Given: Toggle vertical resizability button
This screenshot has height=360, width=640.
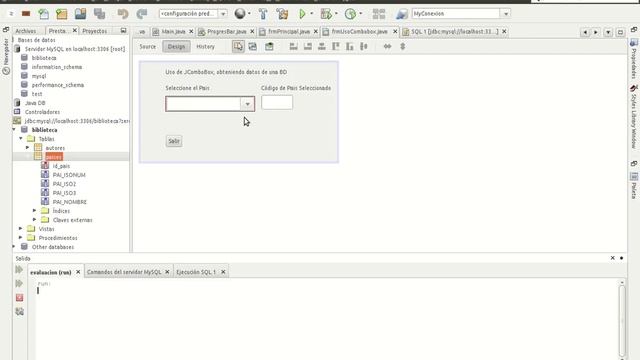Looking at the screenshot, I should pos(402,47).
